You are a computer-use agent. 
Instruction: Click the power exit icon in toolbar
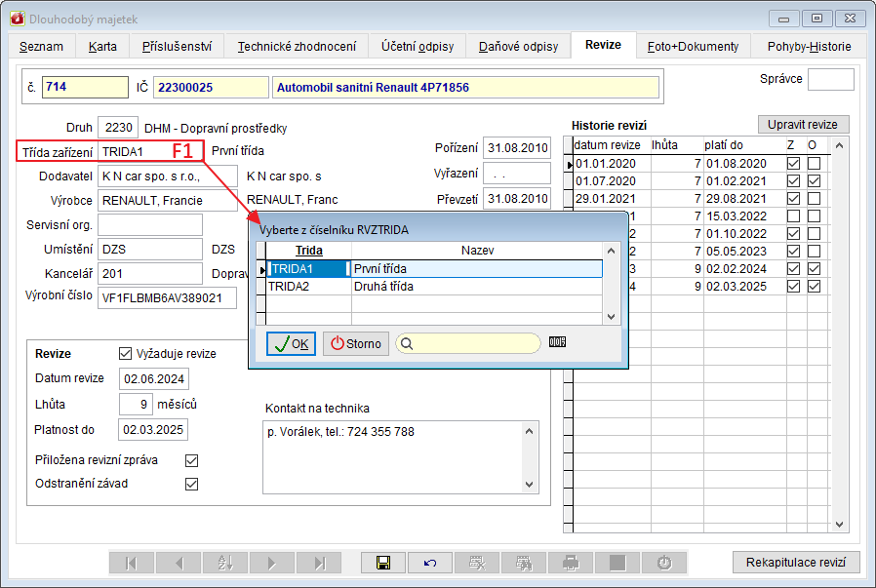pos(664,563)
